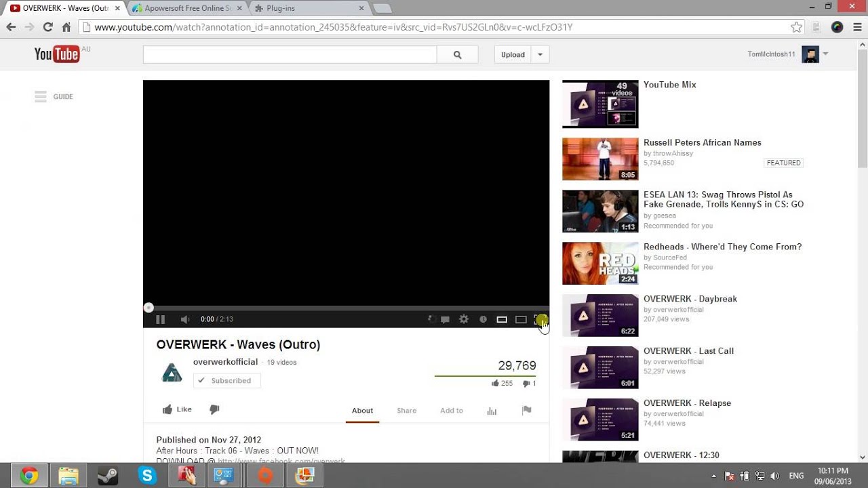
Task: Open the TomMcIntosh11 account avatar
Action: point(810,54)
